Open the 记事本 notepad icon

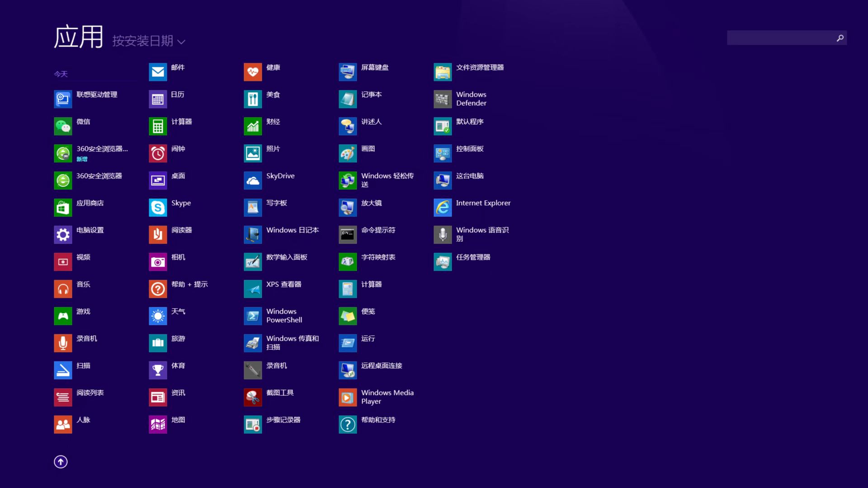[x=348, y=99]
